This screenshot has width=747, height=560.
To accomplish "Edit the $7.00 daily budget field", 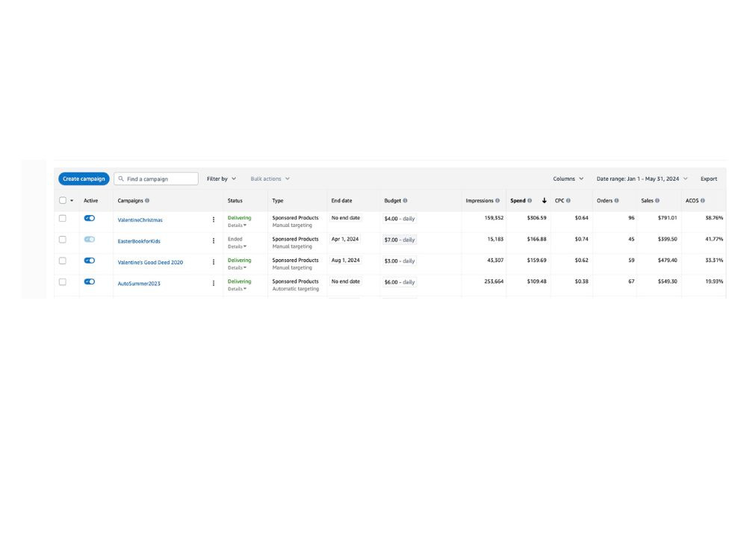I will (399, 240).
